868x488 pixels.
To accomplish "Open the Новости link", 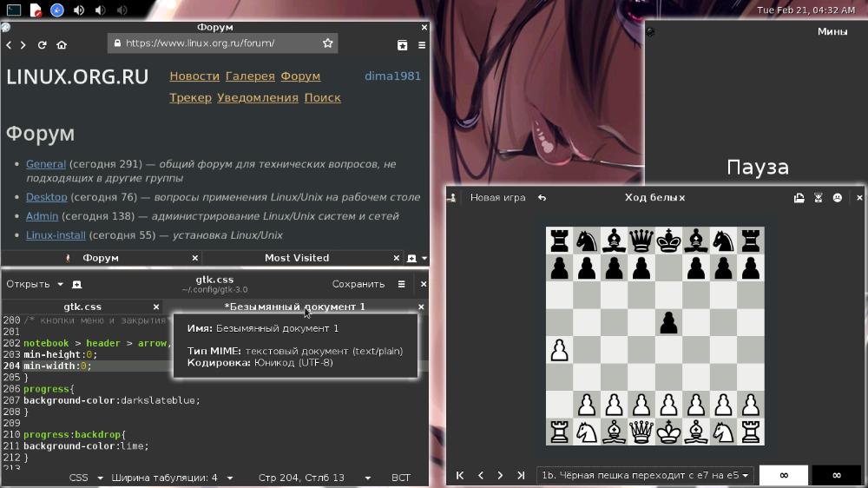I will point(194,76).
